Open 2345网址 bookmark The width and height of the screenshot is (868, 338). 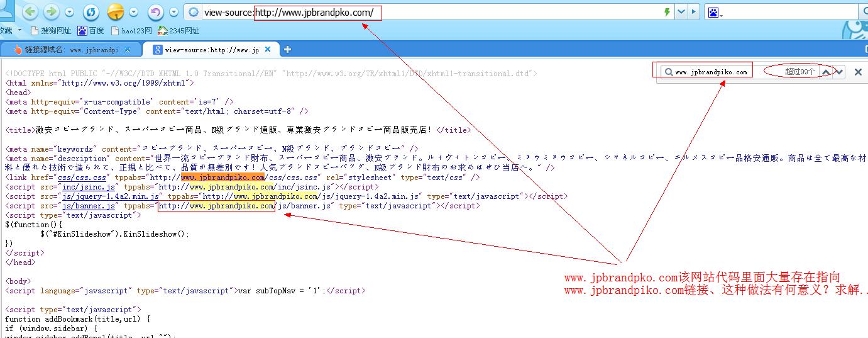point(179,30)
